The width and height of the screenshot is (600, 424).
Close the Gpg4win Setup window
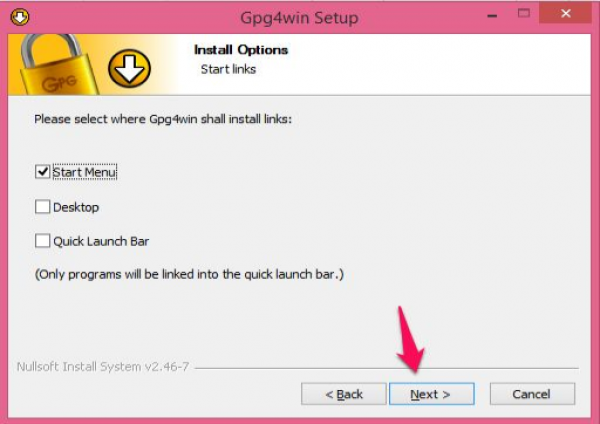click(x=565, y=13)
